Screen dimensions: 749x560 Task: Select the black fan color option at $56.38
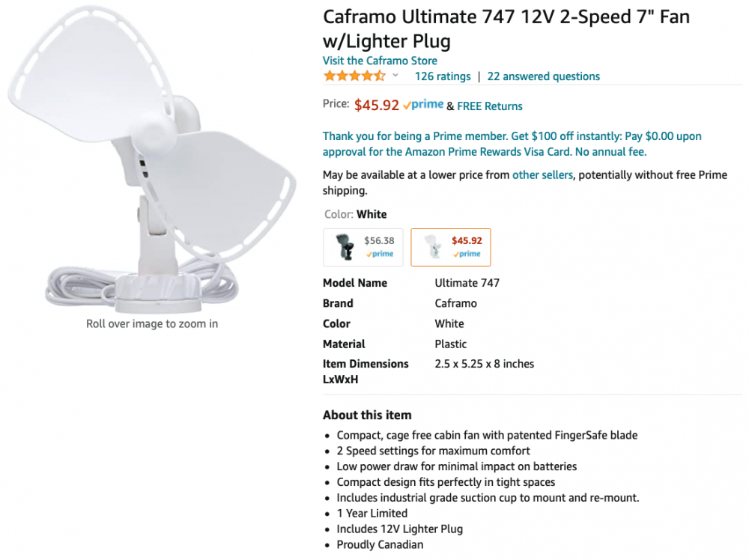pyautogui.click(x=363, y=247)
